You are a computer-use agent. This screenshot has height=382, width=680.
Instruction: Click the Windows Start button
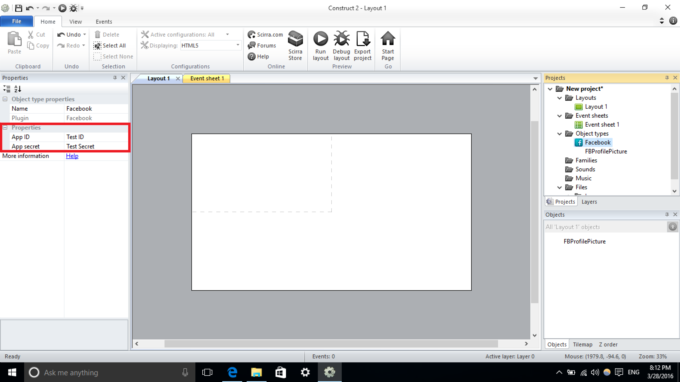(12, 372)
